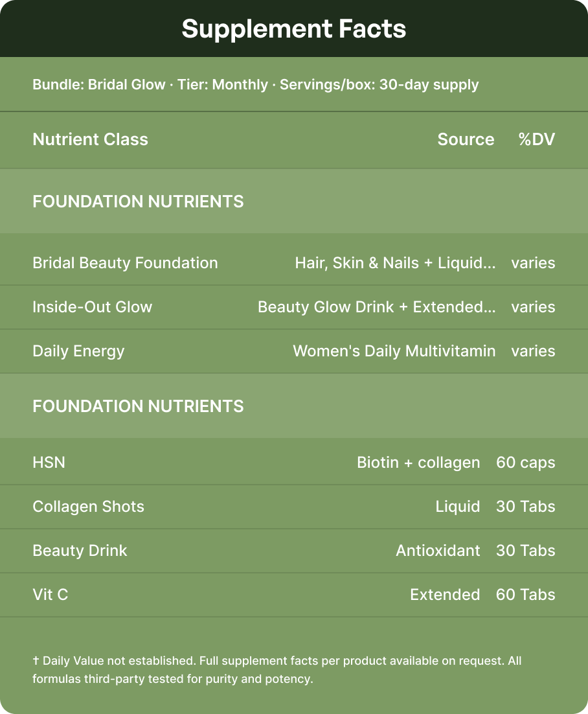This screenshot has width=588, height=714.
Task: Select the second FOUNDATION NUTRIENTS section header
Action: coord(294,406)
